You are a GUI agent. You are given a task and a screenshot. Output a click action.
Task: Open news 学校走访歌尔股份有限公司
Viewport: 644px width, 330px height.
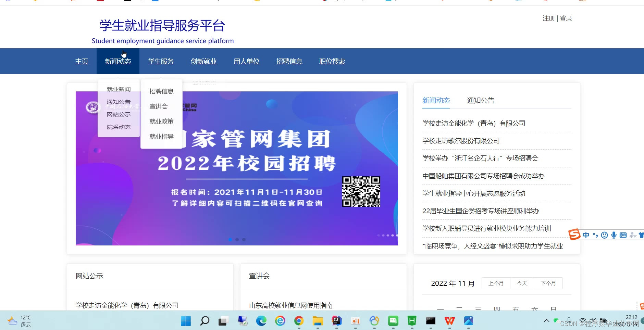click(461, 141)
